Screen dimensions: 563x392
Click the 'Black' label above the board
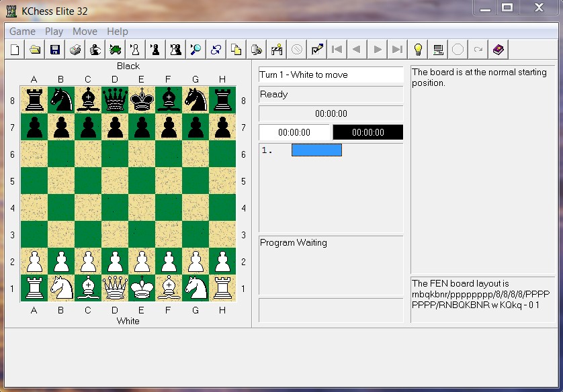tap(128, 66)
